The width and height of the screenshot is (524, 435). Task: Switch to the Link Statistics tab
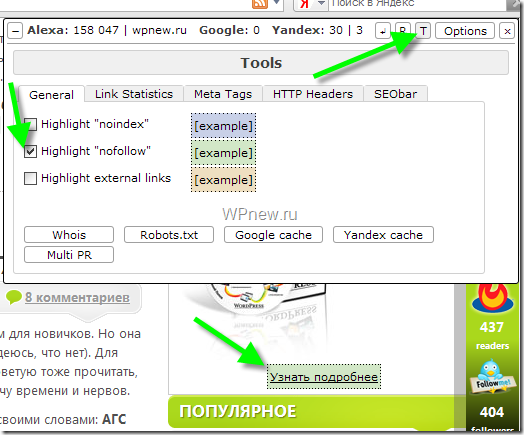(134, 94)
